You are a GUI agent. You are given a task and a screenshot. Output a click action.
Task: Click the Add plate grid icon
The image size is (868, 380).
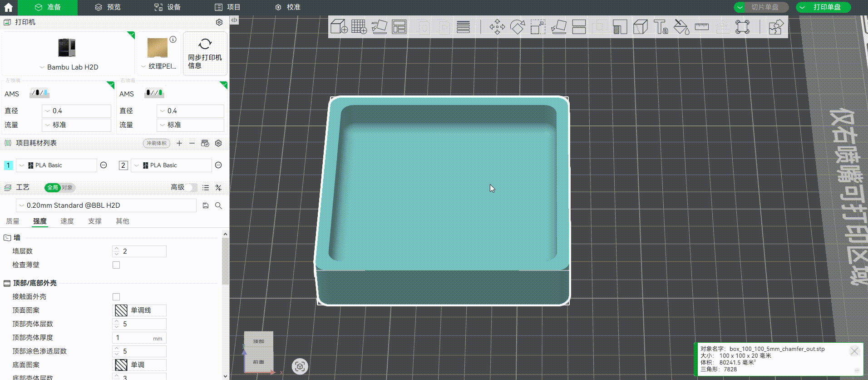point(359,27)
